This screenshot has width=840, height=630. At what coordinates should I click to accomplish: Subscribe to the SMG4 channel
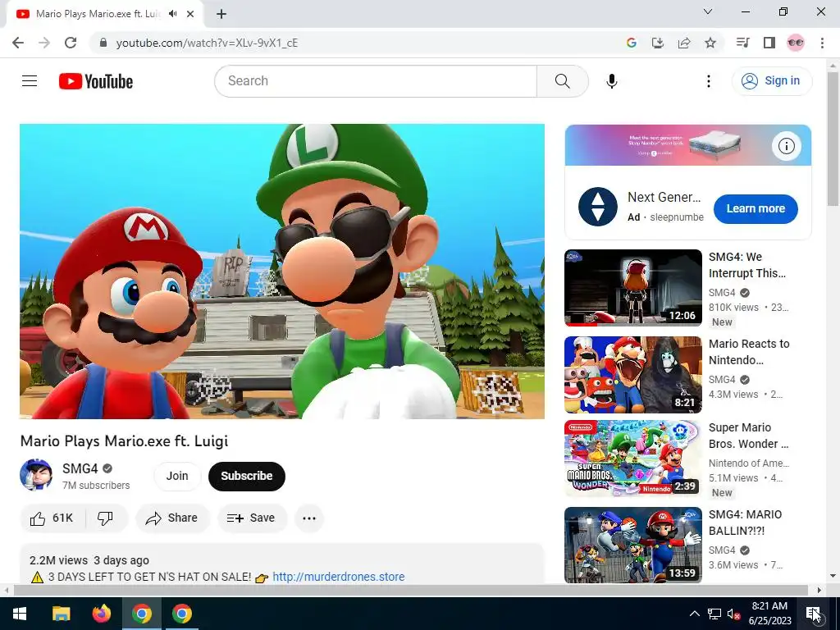(x=246, y=476)
